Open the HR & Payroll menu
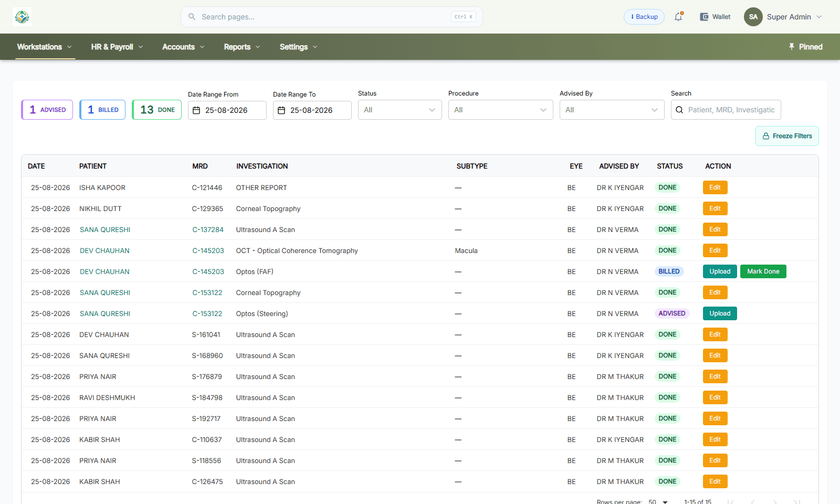840x504 pixels. [x=117, y=47]
